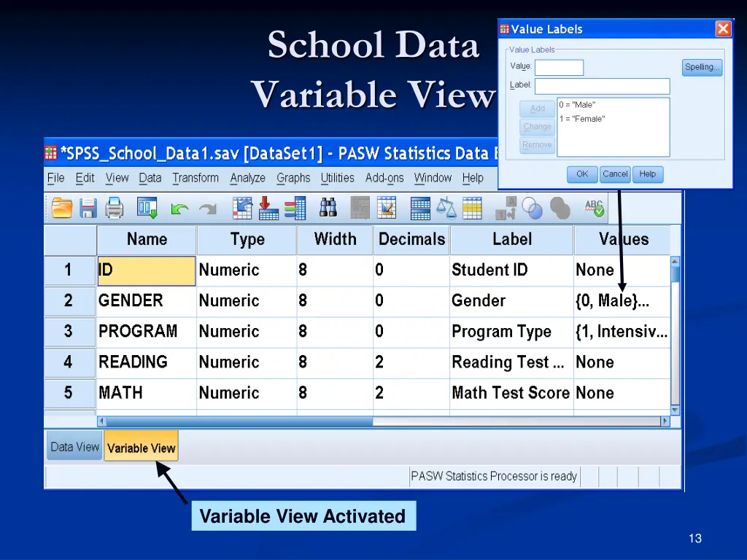Click the binoculars Find icon
The image size is (747, 560).
coord(328,208)
